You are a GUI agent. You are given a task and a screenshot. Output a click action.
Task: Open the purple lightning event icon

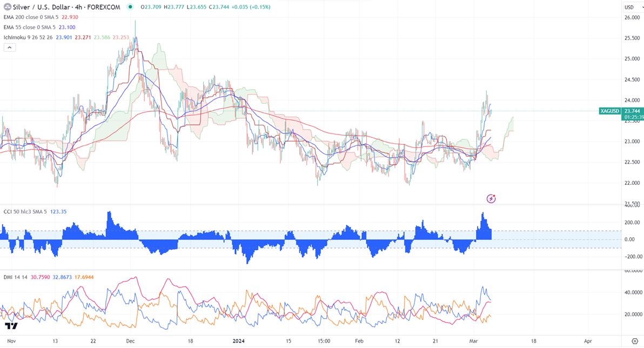coord(491,199)
